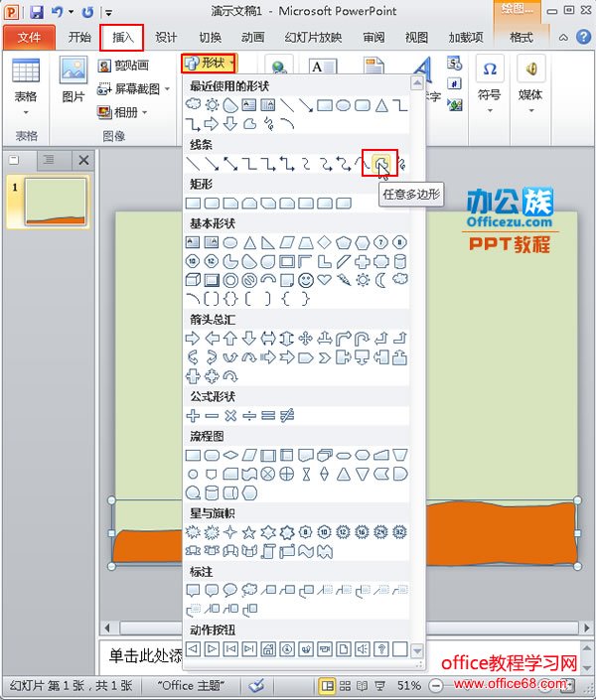This screenshot has height=700, width=596.
Task: Open the Photo Album (相册) dropdown
Action: pyautogui.click(x=122, y=112)
